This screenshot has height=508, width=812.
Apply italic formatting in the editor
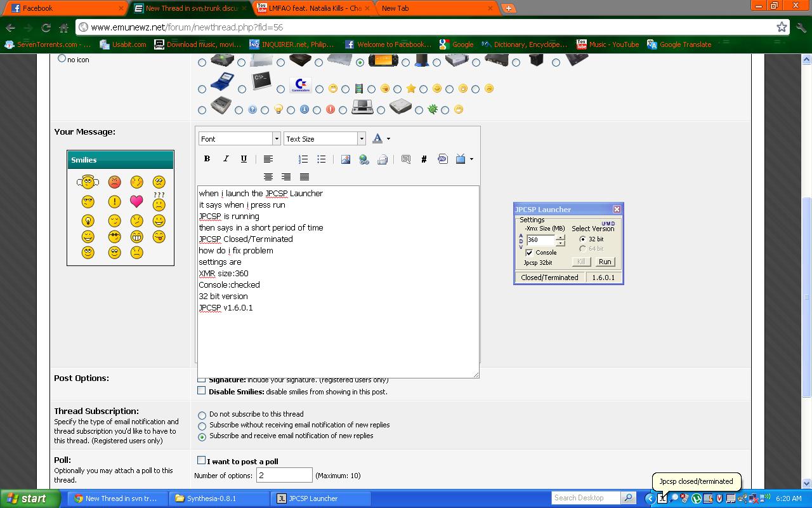tap(225, 159)
